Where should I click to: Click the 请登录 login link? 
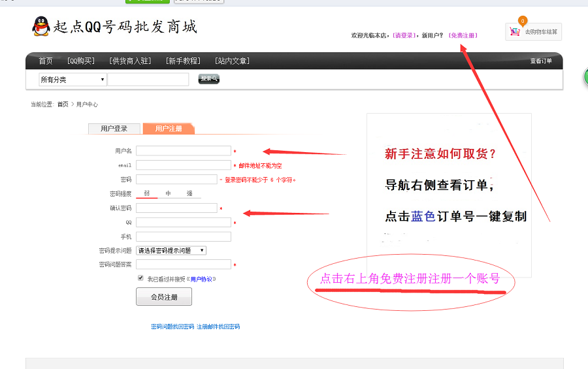404,35
